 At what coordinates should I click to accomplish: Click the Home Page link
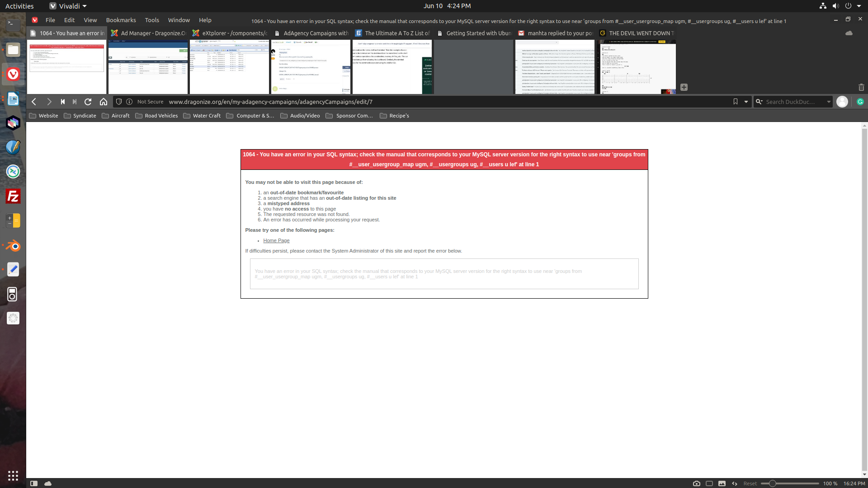[276, 241]
